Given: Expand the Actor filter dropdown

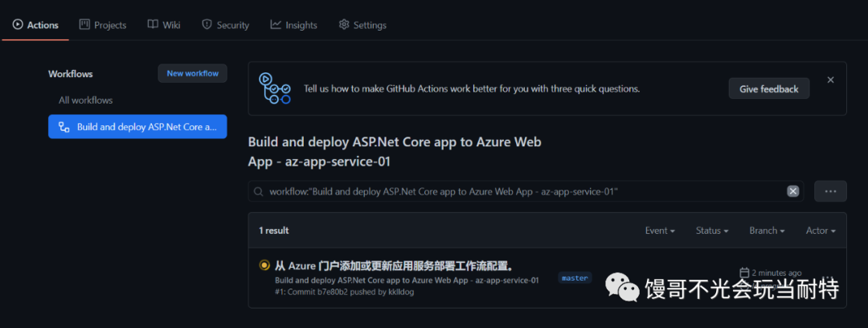Looking at the screenshot, I should coord(821,231).
